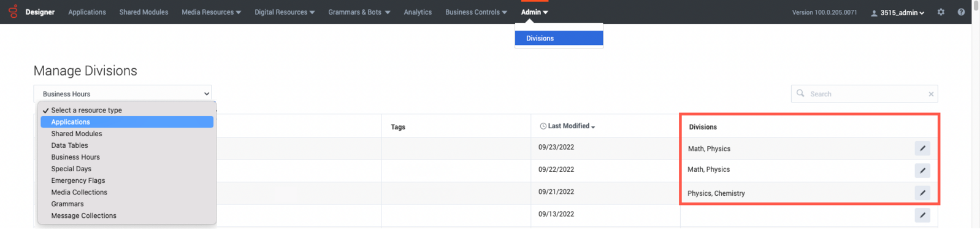
Task: Clear the search box with X icon
Action: pos(931,94)
